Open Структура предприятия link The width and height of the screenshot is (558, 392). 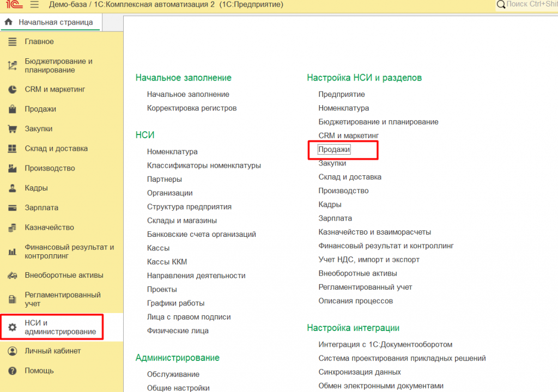click(x=189, y=207)
